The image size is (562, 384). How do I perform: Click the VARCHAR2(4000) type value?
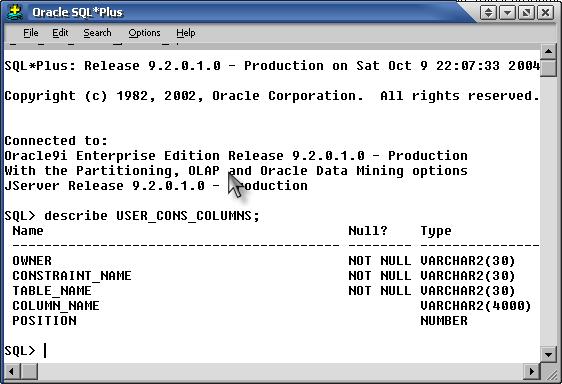[475, 306]
